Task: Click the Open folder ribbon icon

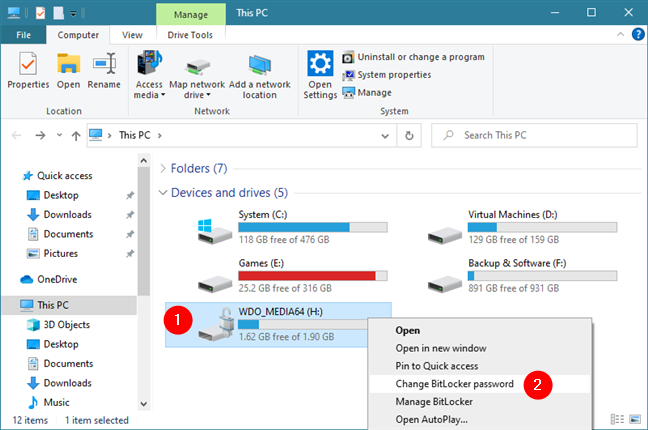Action: pyautogui.click(x=68, y=64)
